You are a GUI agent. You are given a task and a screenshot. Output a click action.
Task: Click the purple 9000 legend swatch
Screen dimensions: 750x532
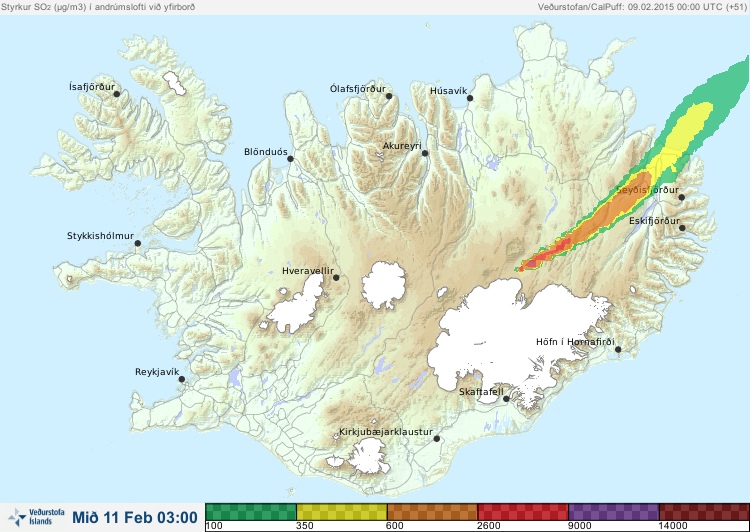tap(613, 512)
